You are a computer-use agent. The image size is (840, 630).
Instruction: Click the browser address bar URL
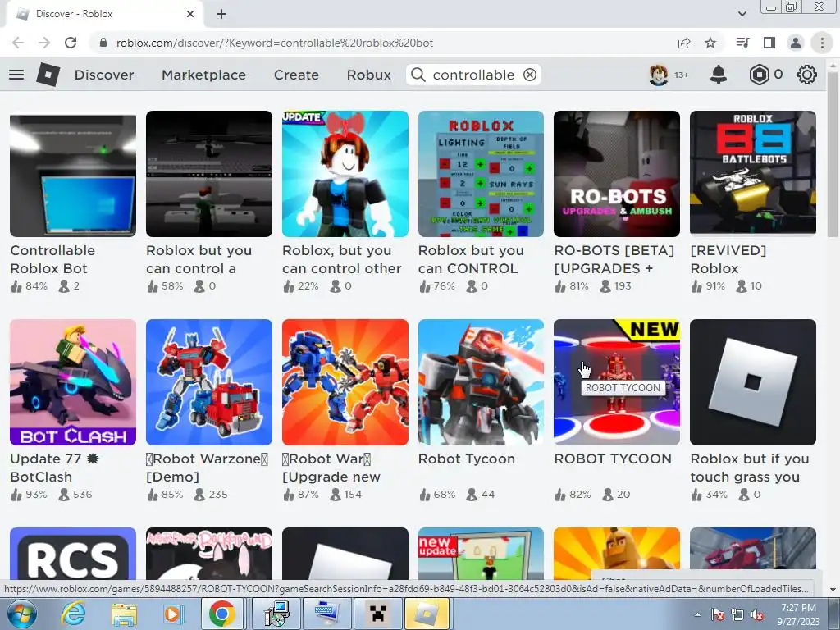[274, 43]
